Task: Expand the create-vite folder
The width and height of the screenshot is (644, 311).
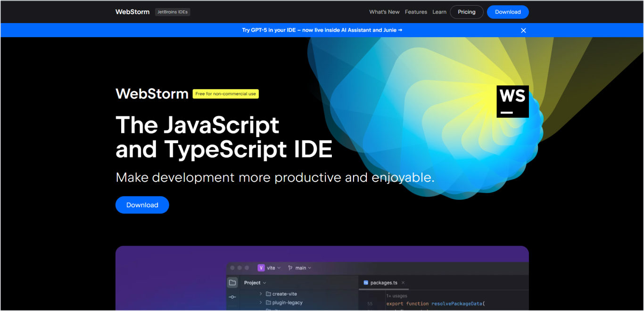Action: pyautogui.click(x=261, y=294)
